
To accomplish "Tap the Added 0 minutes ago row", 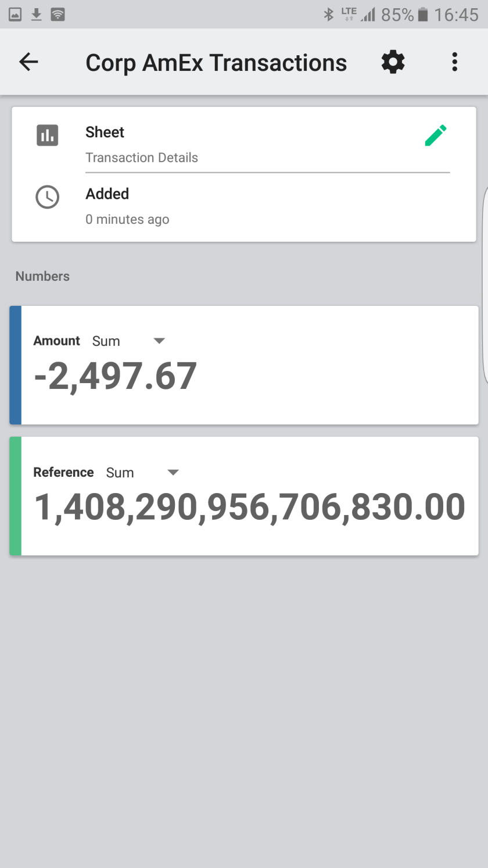I will 128,206.
